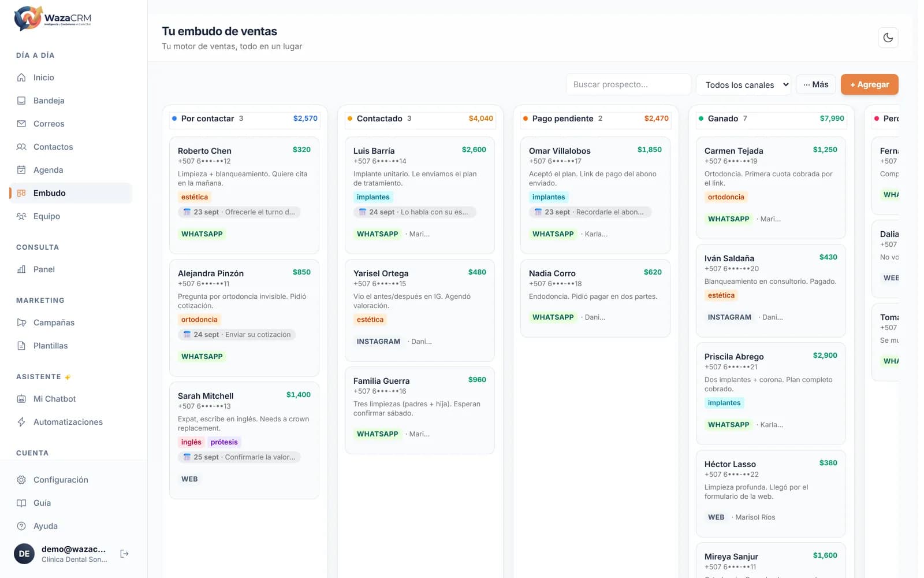Click the Automatizaciones lightning icon
Image resolution: width=924 pixels, height=578 pixels.
pos(21,422)
